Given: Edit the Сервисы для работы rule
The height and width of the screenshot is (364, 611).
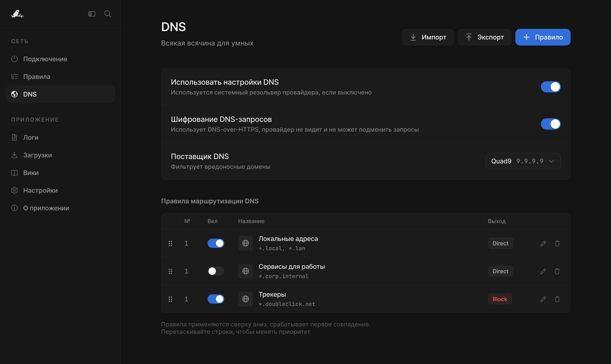Looking at the screenshot, I should [x=543, y=271].
